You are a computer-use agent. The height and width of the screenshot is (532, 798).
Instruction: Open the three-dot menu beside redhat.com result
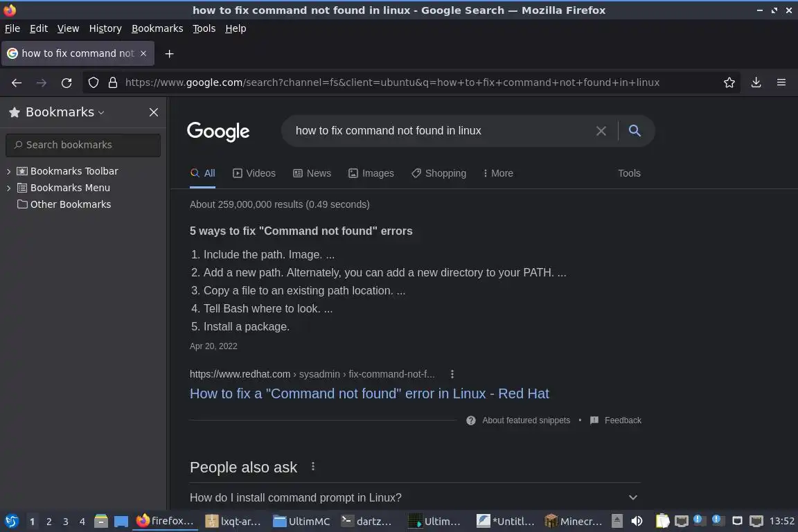[x=452, y=374]
